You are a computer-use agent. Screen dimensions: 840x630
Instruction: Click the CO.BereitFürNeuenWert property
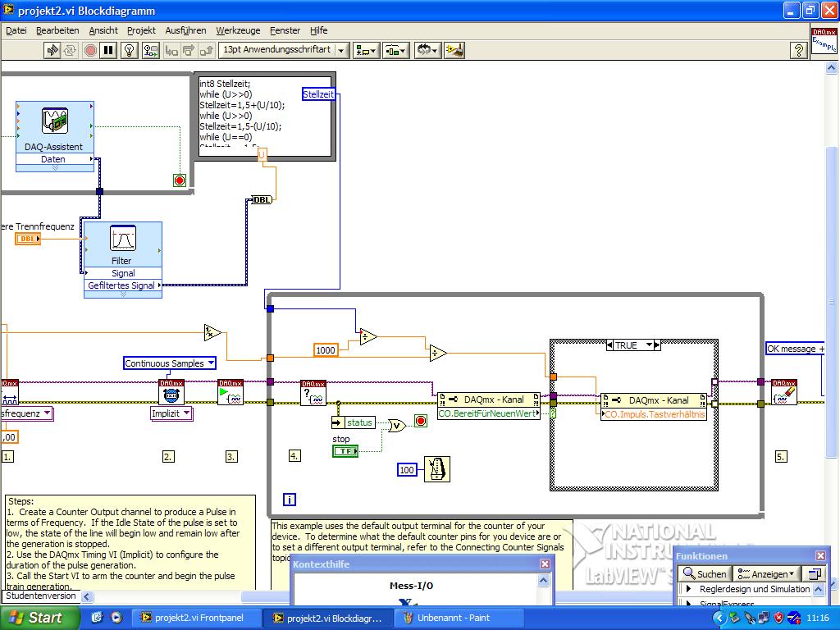(x=488, y=413)
